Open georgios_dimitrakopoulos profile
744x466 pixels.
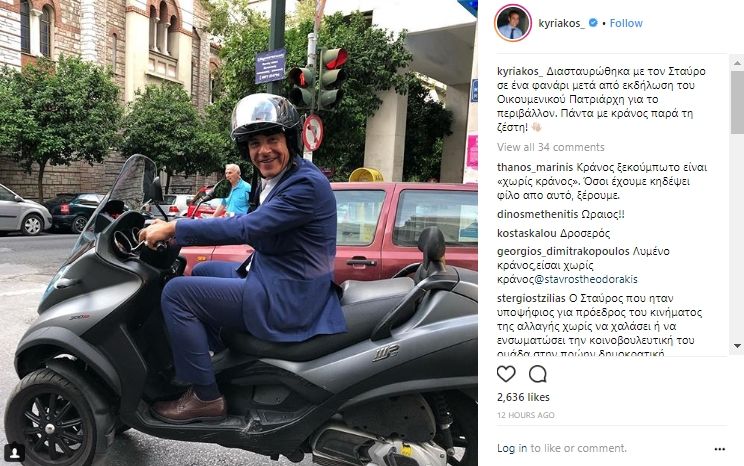(563, 252)
